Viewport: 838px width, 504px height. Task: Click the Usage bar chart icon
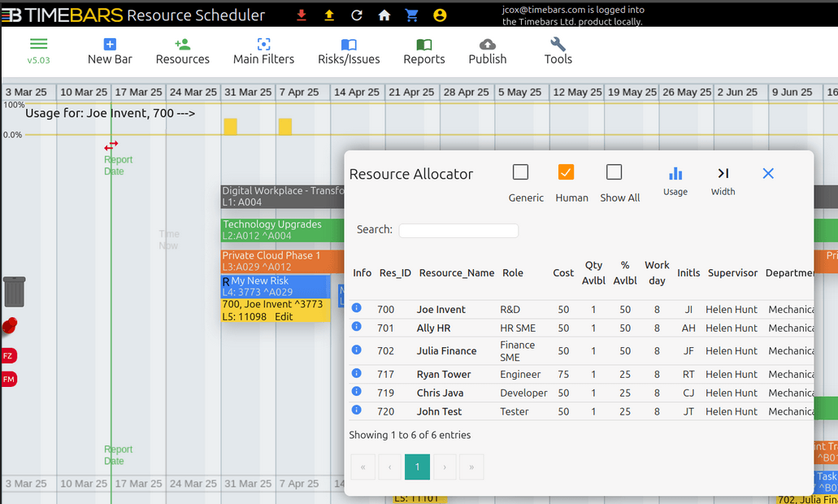tap(675, 173)
